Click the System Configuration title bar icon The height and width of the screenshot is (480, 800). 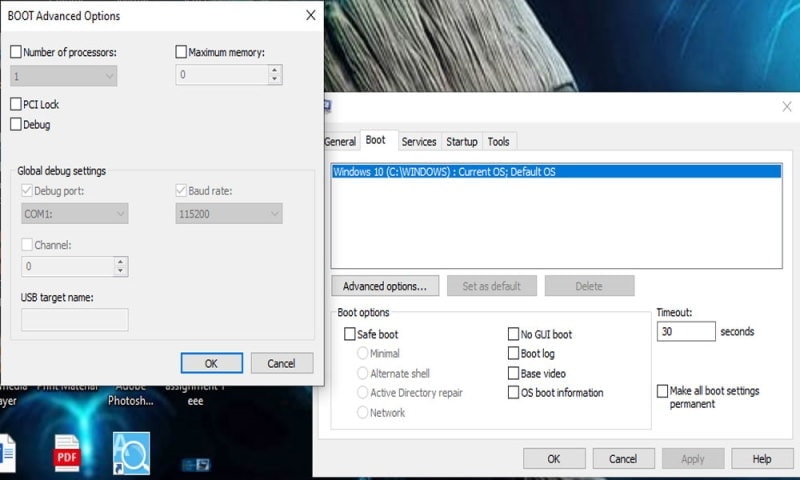coord(328,106)
